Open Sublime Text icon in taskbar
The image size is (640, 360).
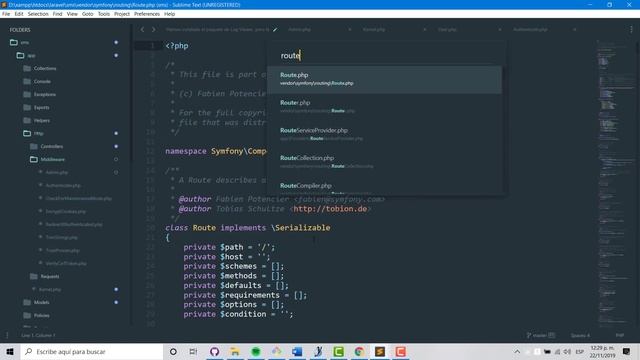[380, 351]
